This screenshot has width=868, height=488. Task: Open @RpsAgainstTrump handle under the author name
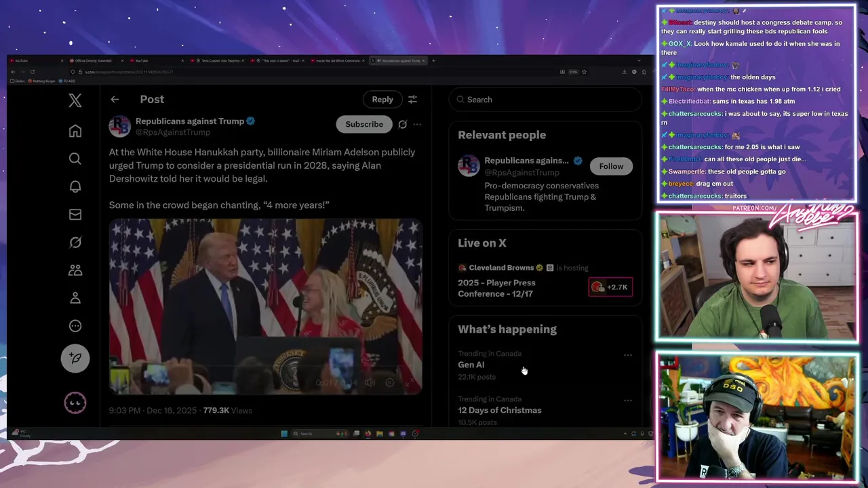point(173,132)
